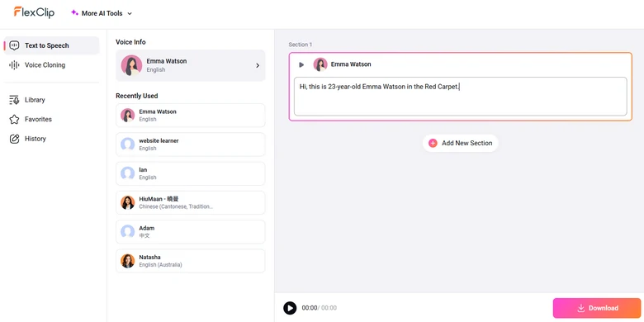Viewport: 644px width, 322px height.
Task: Click the Recently Used heading
Action: pos(137,96)
